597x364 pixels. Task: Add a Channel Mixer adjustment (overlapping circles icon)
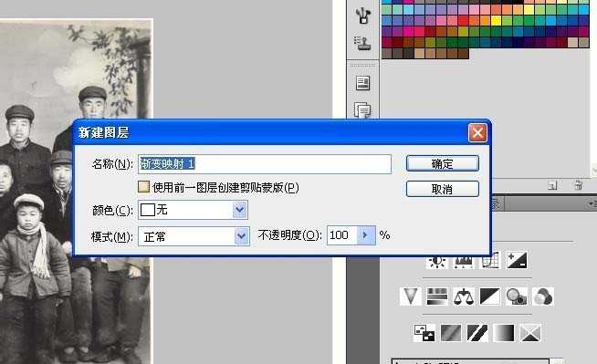click(x=543, y=296)
